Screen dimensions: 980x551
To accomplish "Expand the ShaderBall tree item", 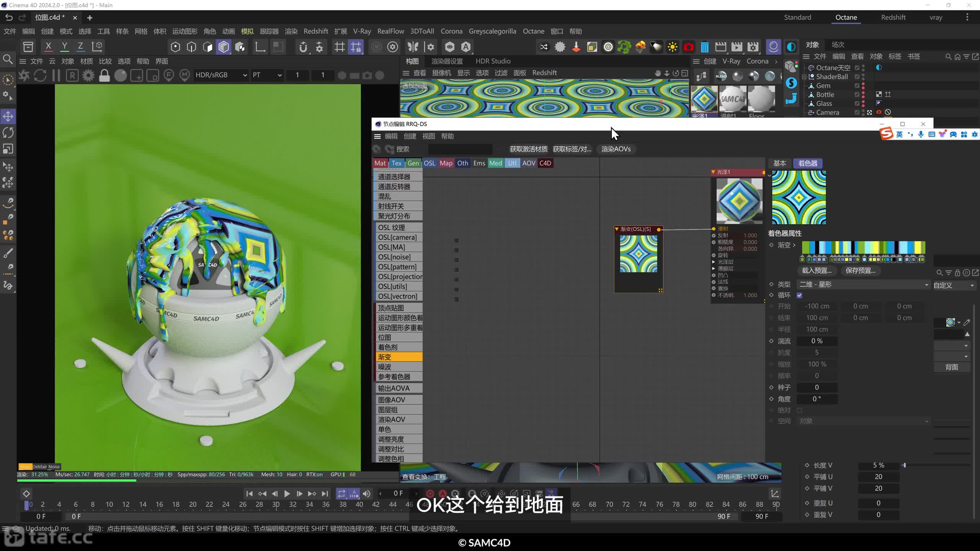I will pyautogui.click(x=804, y=77).
